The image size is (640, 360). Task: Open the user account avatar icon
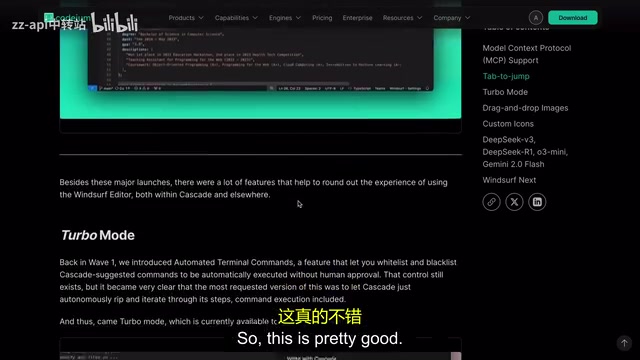pos(536,18)
